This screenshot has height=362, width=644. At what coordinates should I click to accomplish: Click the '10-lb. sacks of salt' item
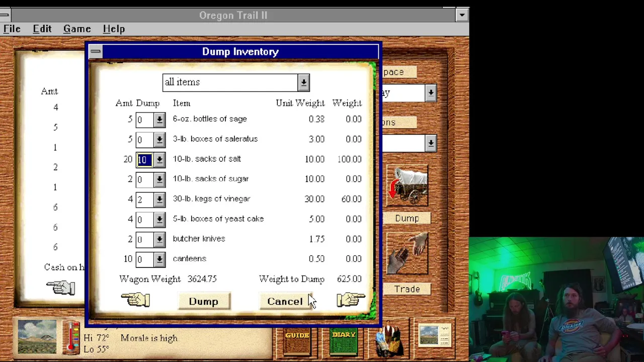pos(207,159)
